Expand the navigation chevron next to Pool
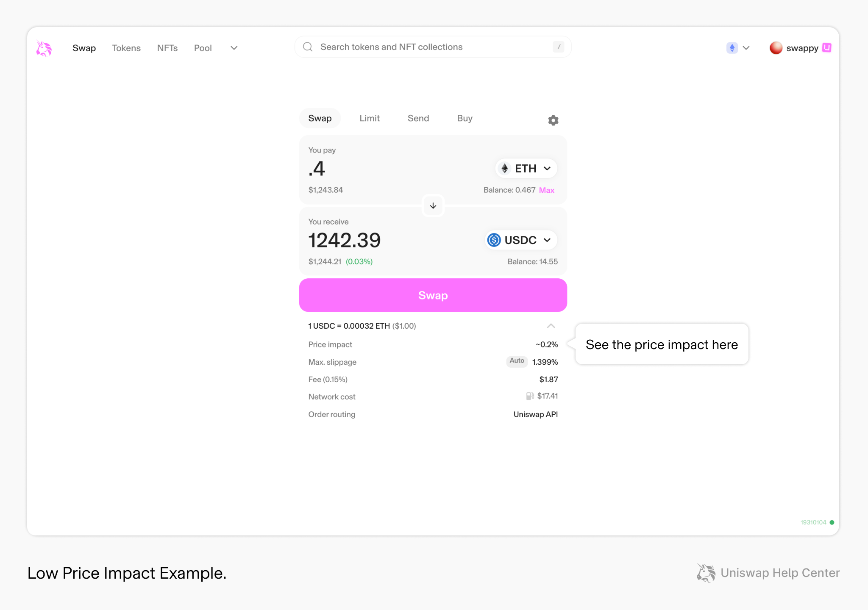The height and width of the screenshot is (610, 868). click(x=234, y=48)
